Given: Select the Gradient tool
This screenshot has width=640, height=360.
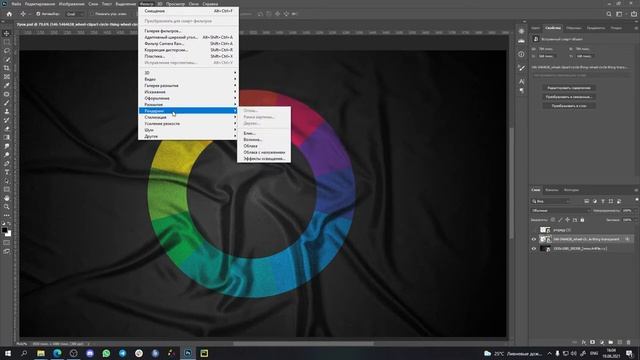Looking at the screenshot, I should 7,138.
